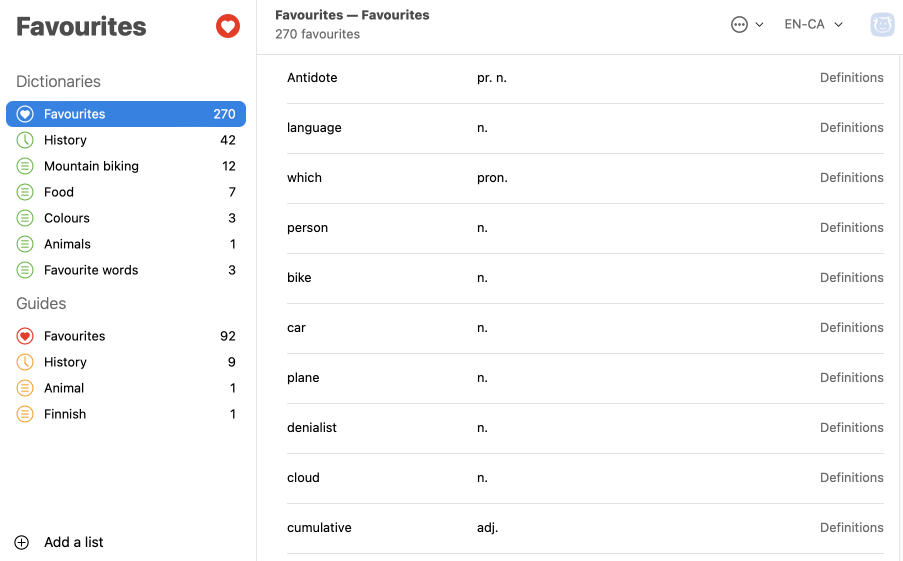
Task: Click the list icon beside Mountain biking
Action: point(25,166)
